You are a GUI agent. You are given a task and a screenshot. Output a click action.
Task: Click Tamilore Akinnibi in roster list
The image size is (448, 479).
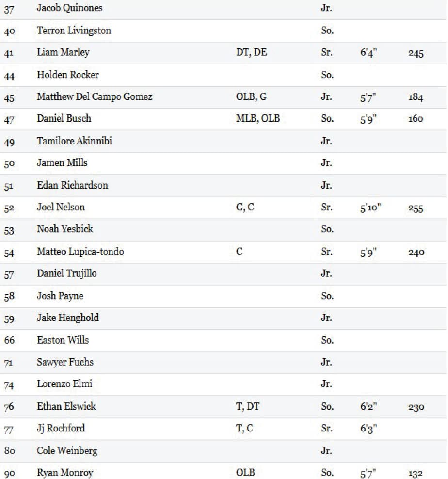click(x=75, y=141)
